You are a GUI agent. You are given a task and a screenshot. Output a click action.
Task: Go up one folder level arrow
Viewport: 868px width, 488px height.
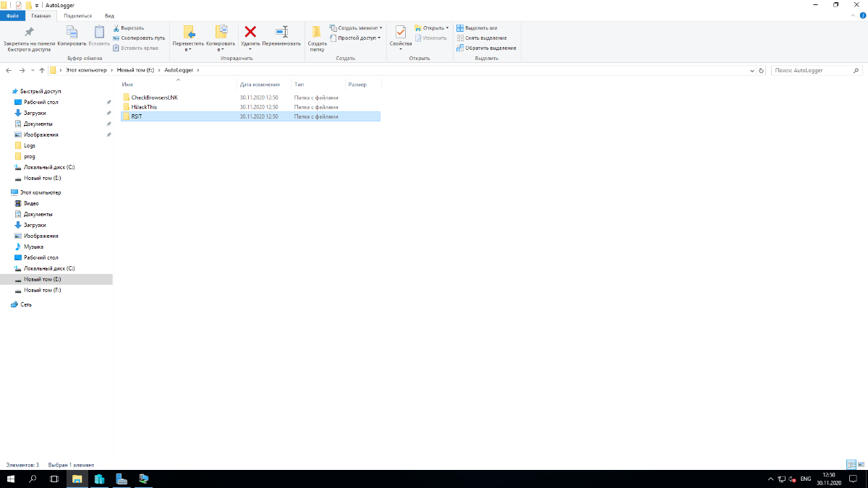point(42,70)
